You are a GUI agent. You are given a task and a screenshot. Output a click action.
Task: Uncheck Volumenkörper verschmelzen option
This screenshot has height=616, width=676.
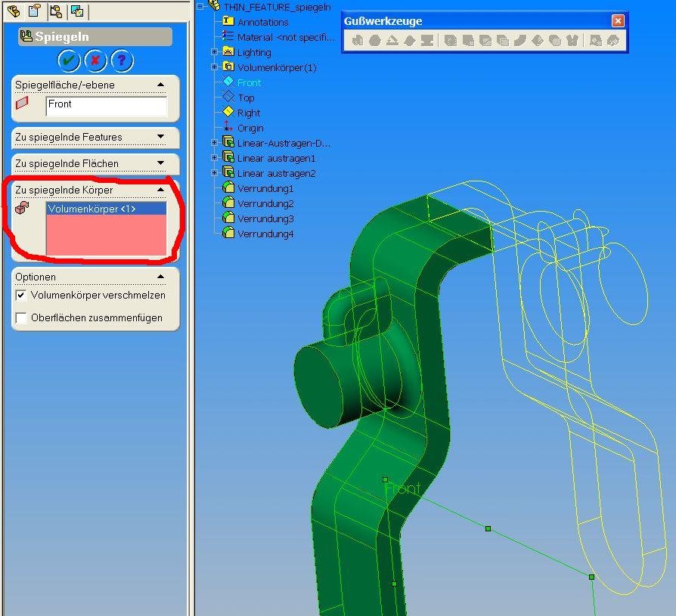tap(20, 296)
